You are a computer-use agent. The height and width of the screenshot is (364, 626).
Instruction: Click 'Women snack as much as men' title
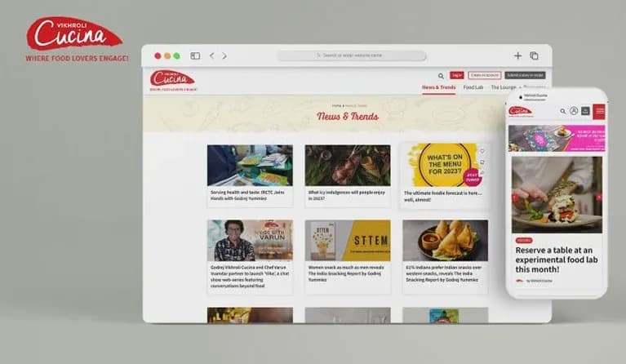tap(346, 273)
